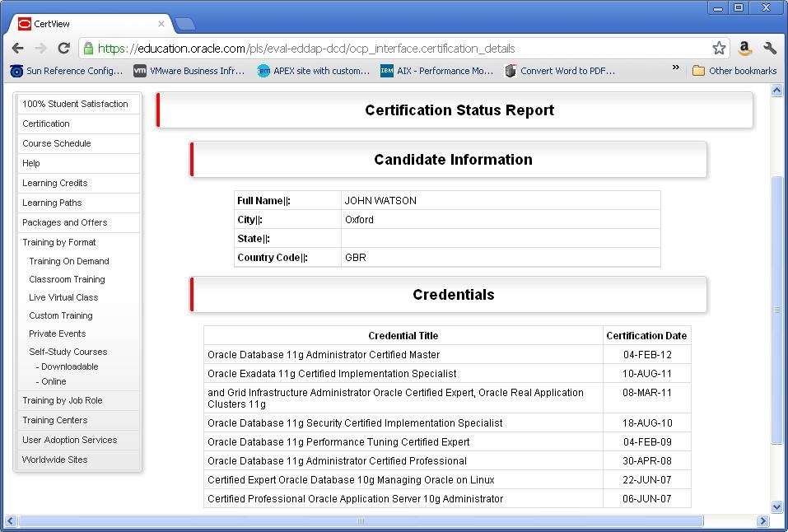
Task: Open the Learning Credits sidebar item
Action: tap(78, 183)
